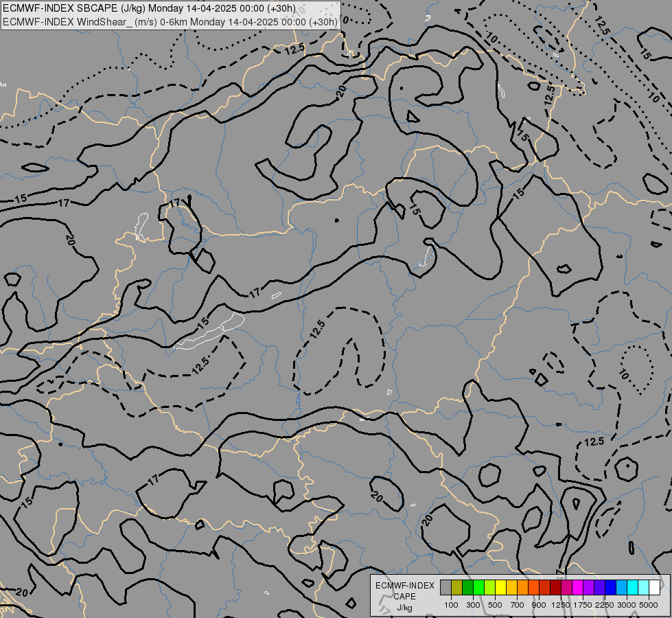The height and width of the screenshot is (618, 672).
Task: Select the amber legend swatch above 700
Action: [x=511, y=587]
